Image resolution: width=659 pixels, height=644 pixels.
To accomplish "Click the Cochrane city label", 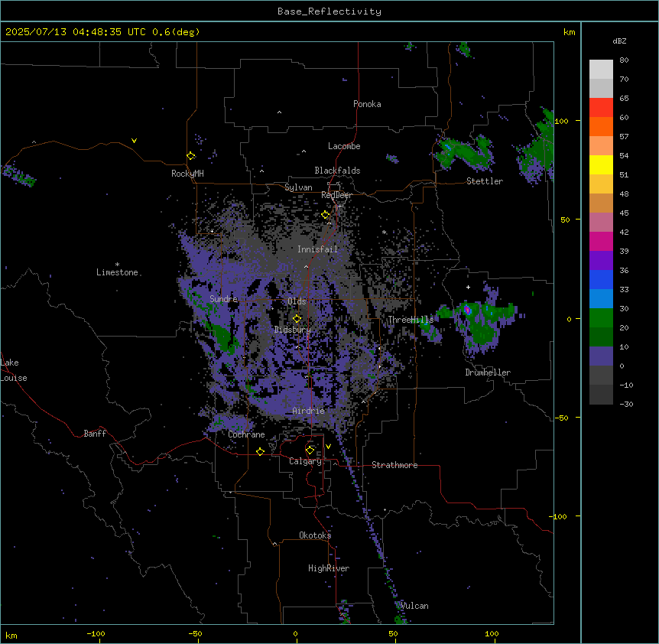I will [x=246, y=434].
